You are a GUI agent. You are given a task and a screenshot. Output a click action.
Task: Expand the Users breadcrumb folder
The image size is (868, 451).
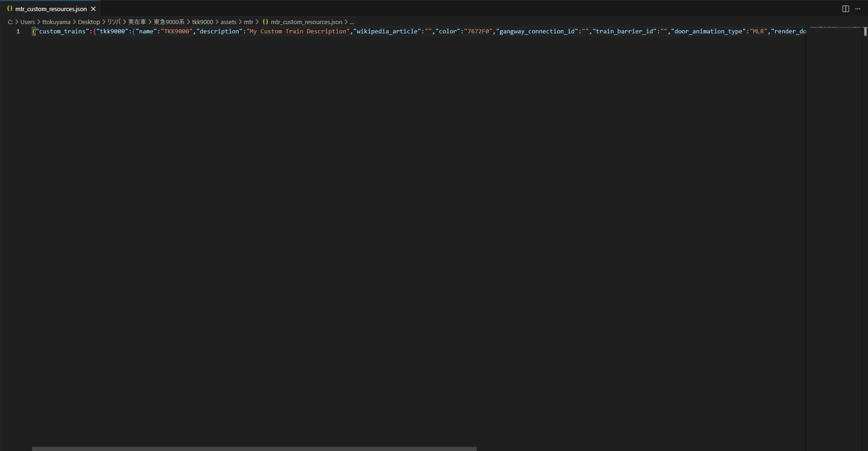[x=27, y=22]
